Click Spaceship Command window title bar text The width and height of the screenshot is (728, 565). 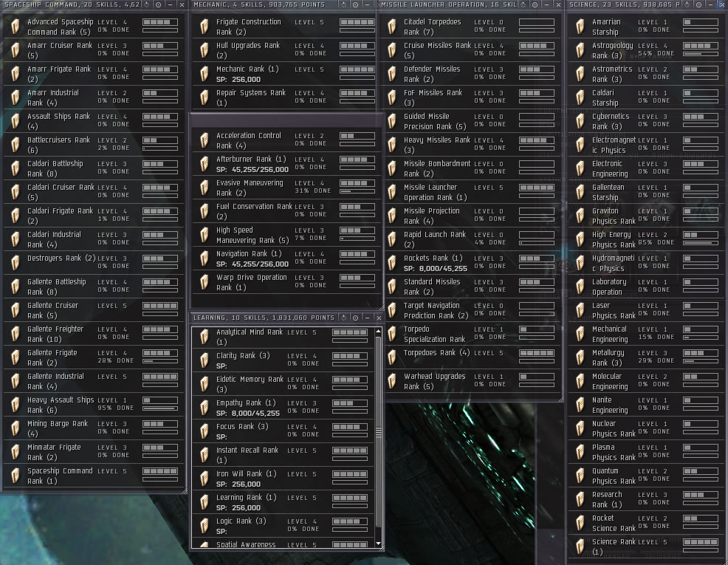tap(72, 4)
